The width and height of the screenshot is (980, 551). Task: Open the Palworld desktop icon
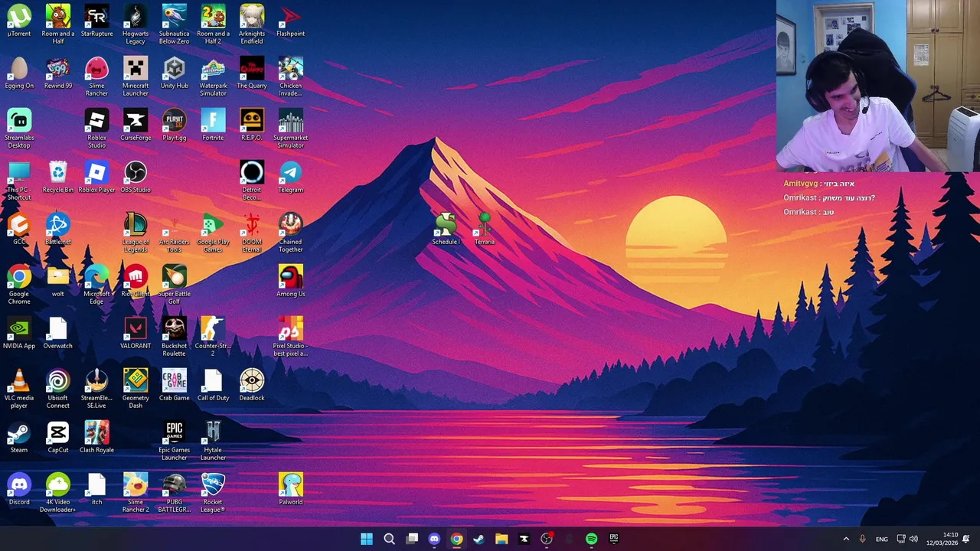point(290,490)
